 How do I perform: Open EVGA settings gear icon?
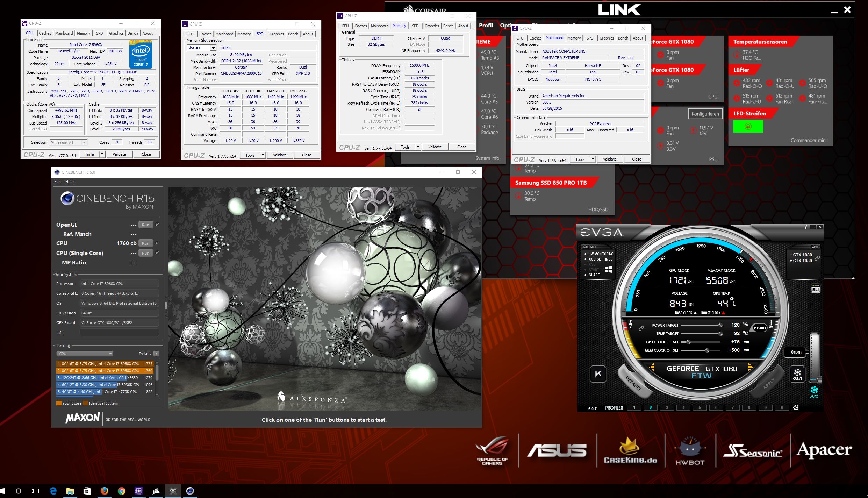(x=796, y=407)
